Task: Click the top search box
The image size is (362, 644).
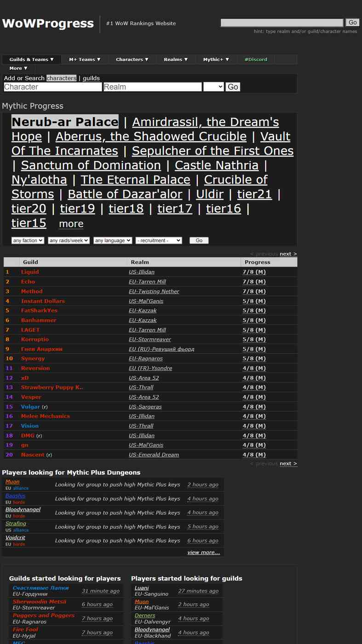Action: tap(282, 23)
